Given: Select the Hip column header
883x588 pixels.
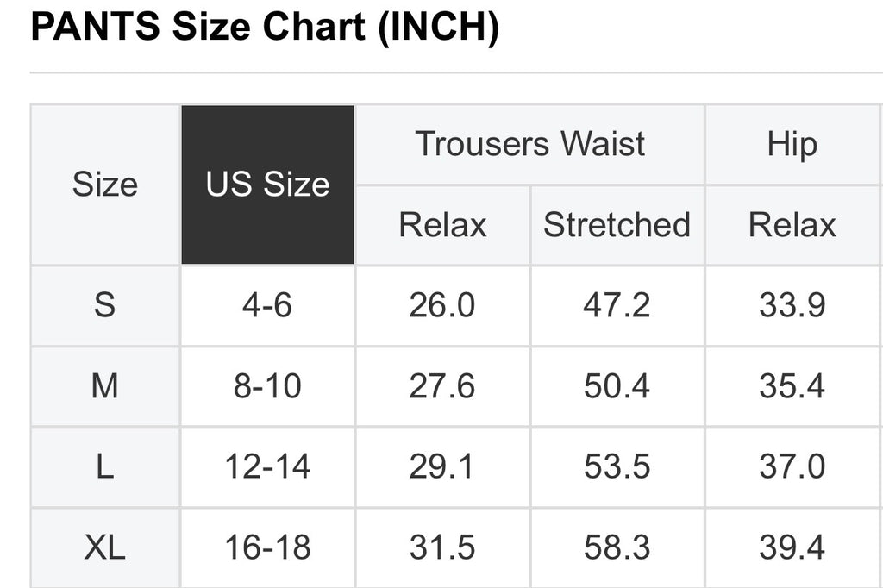Looking at the screenshot, I should pyautogui.click(x=792, y=144).
